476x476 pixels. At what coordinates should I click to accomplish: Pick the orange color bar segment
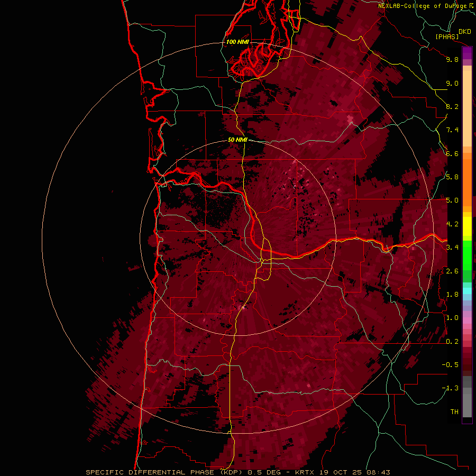467,182
